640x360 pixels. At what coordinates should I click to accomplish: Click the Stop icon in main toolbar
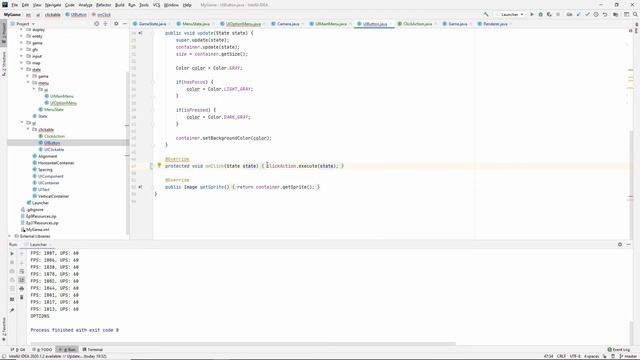[x=558, y=14]
